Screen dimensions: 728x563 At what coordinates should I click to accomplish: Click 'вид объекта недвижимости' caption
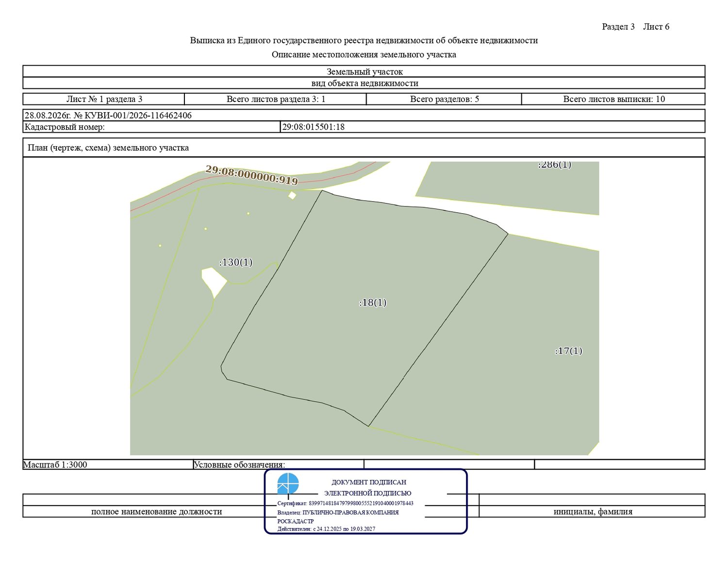pos(364,83)
